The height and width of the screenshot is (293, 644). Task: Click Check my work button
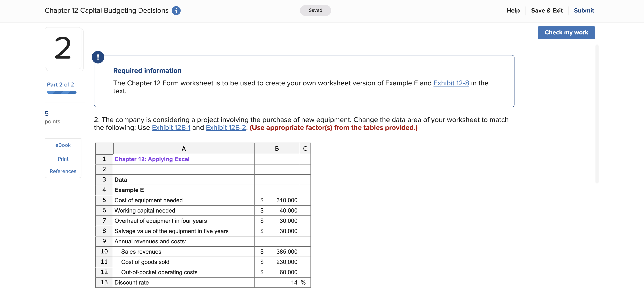click(x=566, y=32)
